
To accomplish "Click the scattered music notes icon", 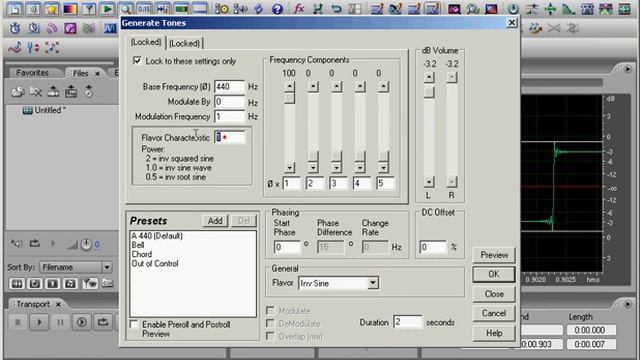I will pos(52,47).
